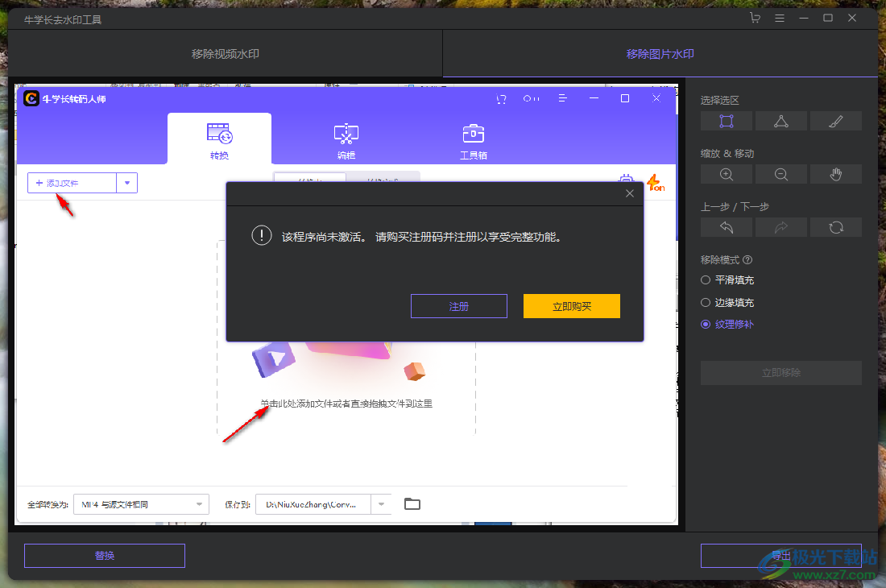
Task: Open the shopping cart purchase icon
Action: click(755, 18)
